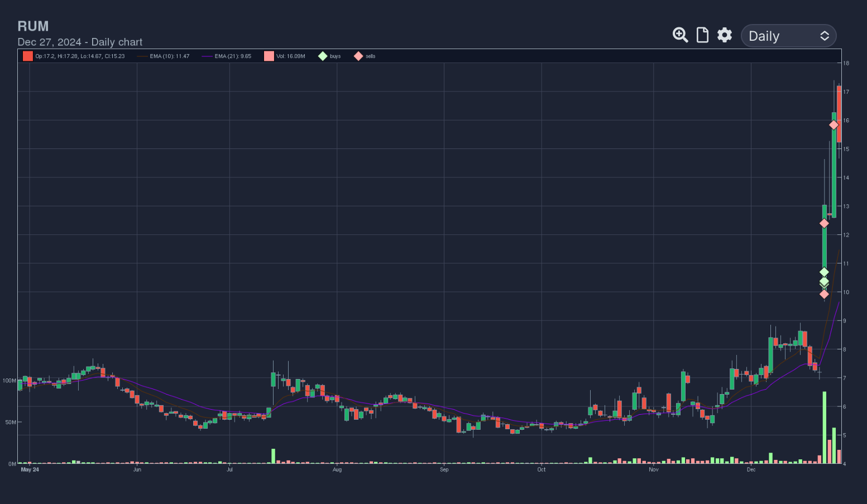Toggle the EMA (21) legend entry
This screenshot has height=504, width=867.
click(x=226, y=56)
